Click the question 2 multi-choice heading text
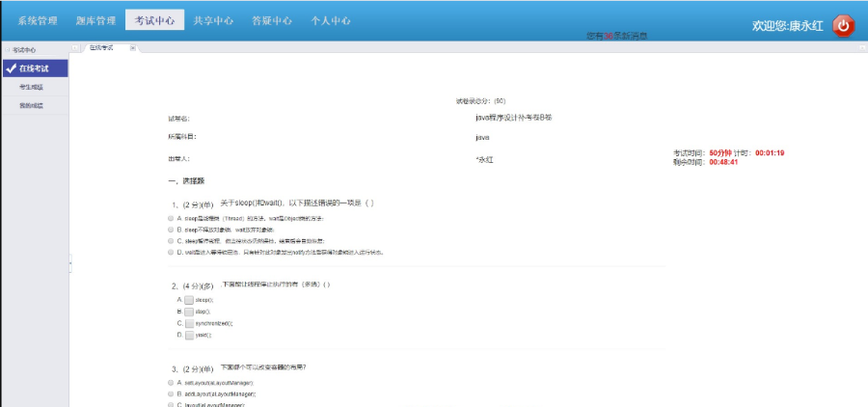This screenshot has width=868, height=407. (x=276, y=285)
